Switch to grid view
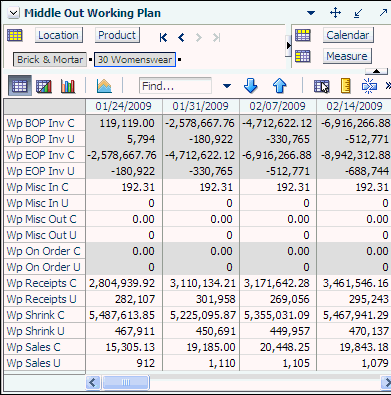The width and height of the screenshot is (391, 395). 19,86
